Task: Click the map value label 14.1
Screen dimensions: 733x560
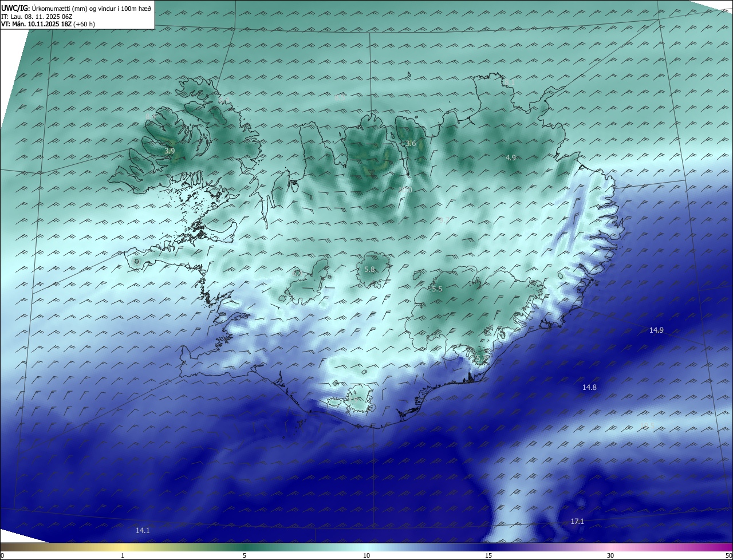Action: pos(143,531)
